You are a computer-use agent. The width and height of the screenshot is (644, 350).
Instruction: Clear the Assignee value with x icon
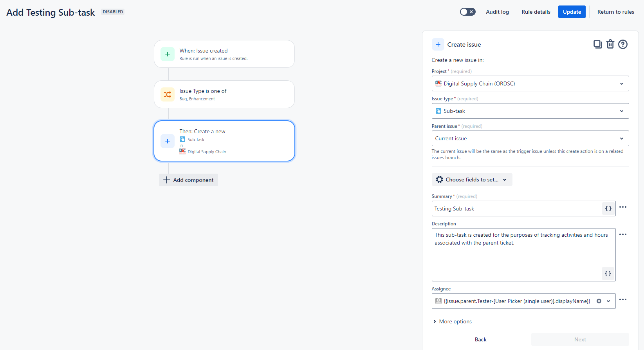[x=599, y=301]
